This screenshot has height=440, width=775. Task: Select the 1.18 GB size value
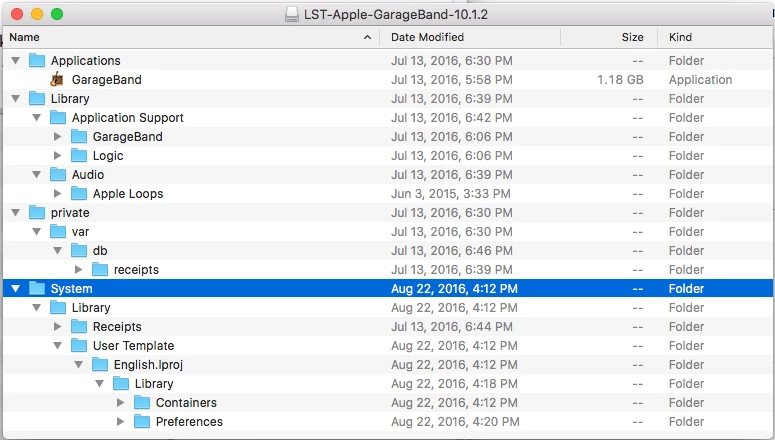click(620, 80)
